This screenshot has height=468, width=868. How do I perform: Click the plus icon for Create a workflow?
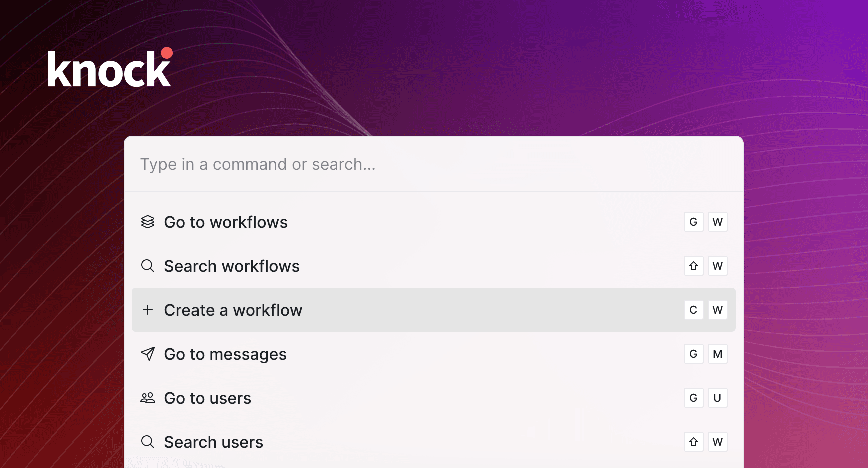click(148, 310)
